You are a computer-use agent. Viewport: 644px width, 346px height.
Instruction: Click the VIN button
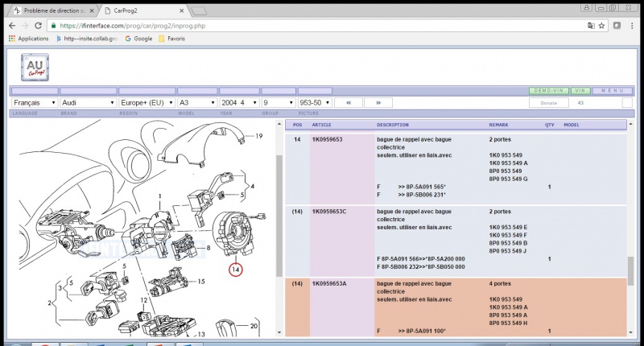tap(580, 91)
